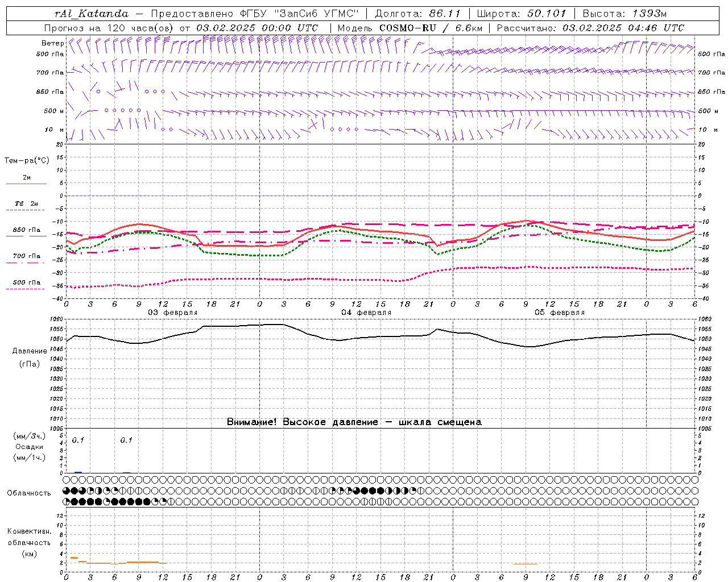Click the Широта: 50.101 value

[522, 14]
